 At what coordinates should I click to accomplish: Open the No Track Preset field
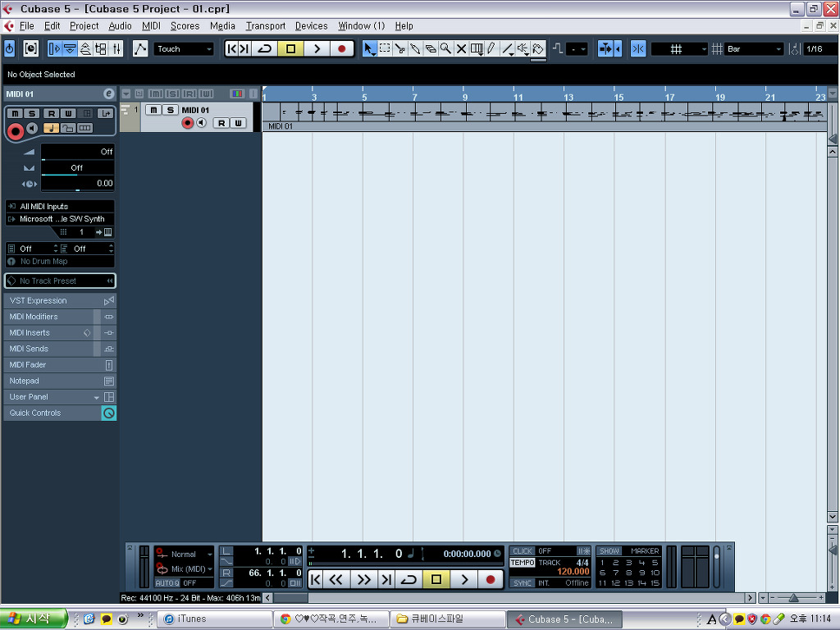[x=60, y=281]
